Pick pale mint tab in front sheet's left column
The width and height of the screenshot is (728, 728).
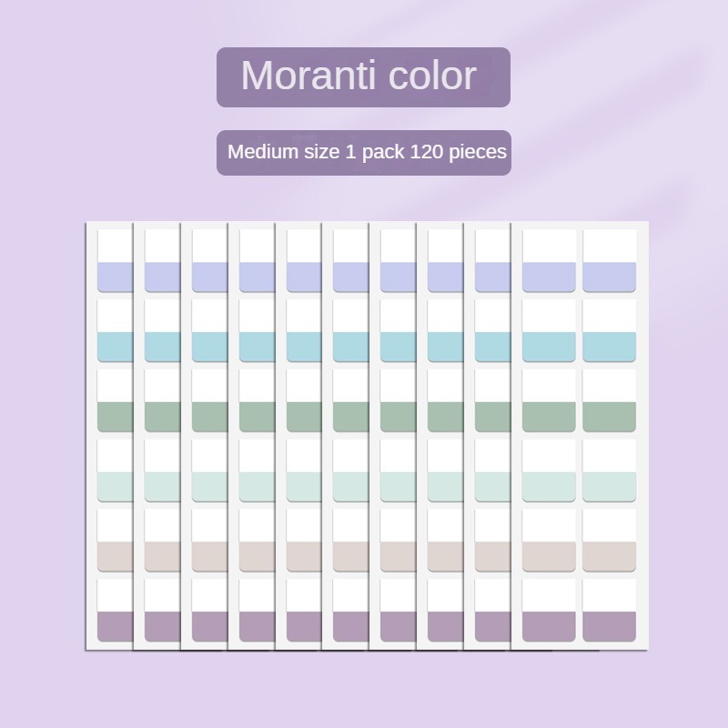point(549,486)
